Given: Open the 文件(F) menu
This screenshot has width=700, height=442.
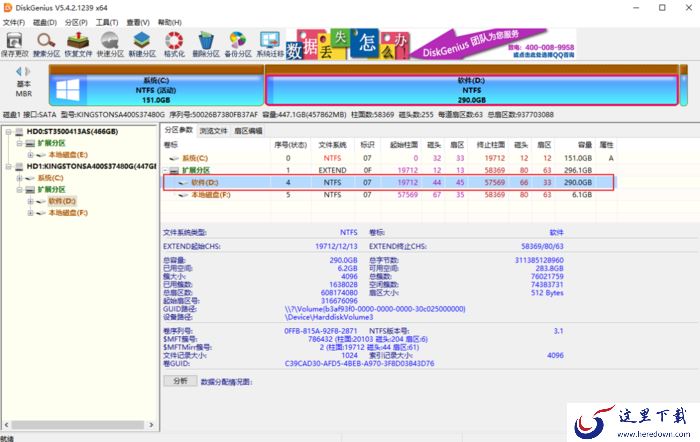Looking at the screenshot, I should [14, 22].
